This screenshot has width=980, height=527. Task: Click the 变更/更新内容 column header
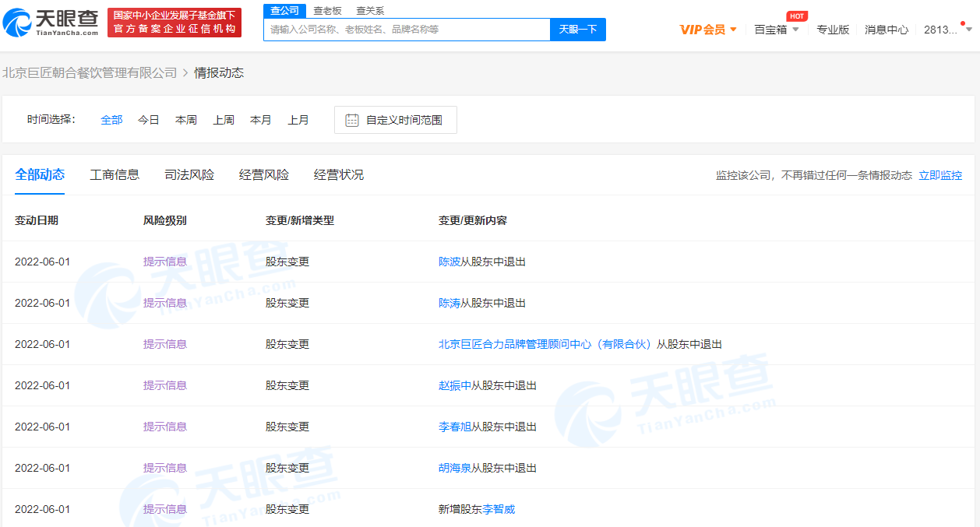tap(473, 220)
